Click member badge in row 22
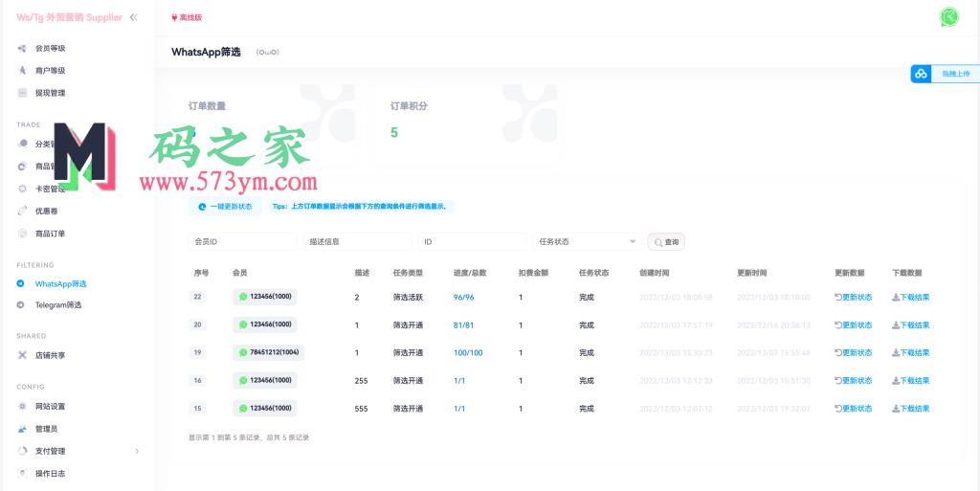 pyautogui.click(x=265, y=298)
